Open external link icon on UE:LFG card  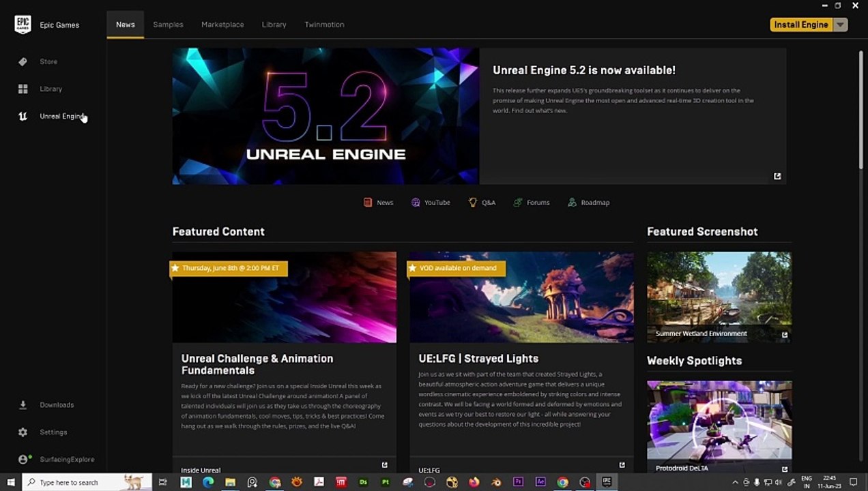coord(622,465)
